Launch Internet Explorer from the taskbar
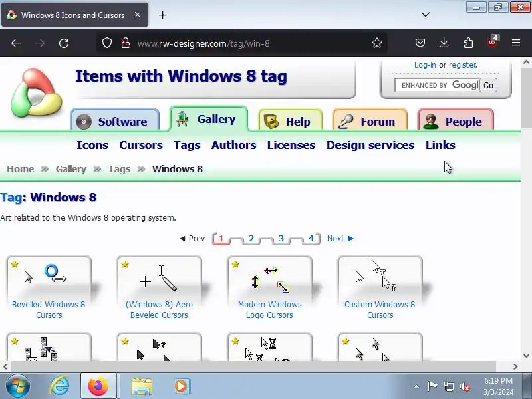532x399 pixels. [59, 386]
